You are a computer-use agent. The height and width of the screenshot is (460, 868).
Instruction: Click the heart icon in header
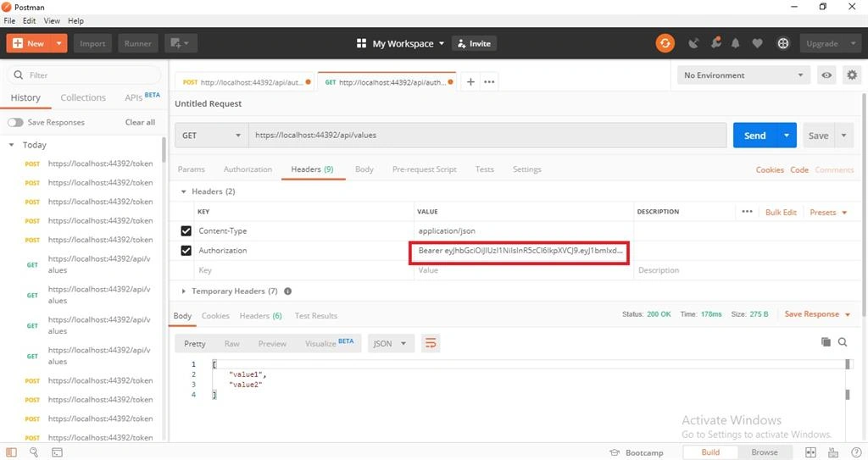point(757,43)
